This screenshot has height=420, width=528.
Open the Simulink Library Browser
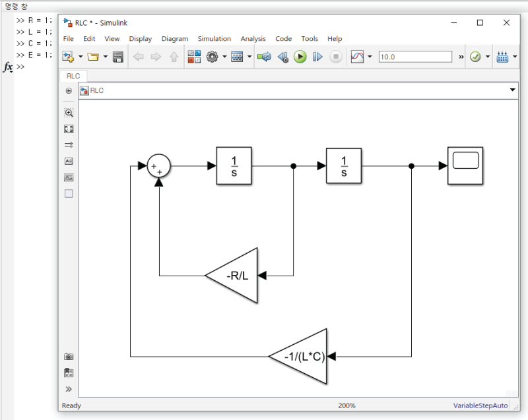pyautogui.click(x=193, y=56)
